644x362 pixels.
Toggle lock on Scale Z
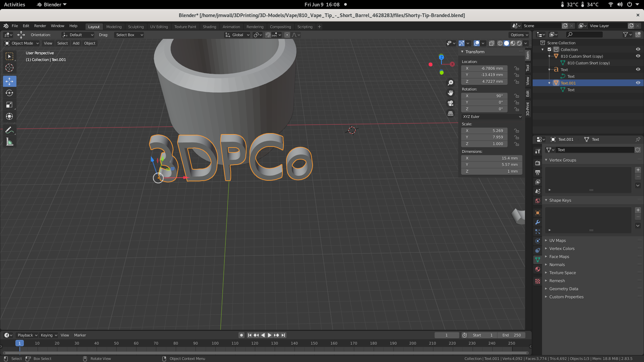pos(517,144)
